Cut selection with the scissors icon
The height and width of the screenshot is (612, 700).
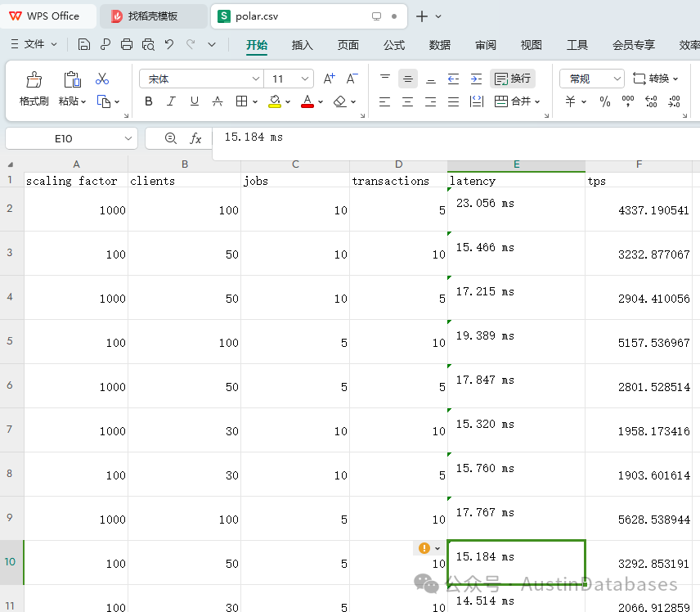pyautogui.click(x=102, y=79)
